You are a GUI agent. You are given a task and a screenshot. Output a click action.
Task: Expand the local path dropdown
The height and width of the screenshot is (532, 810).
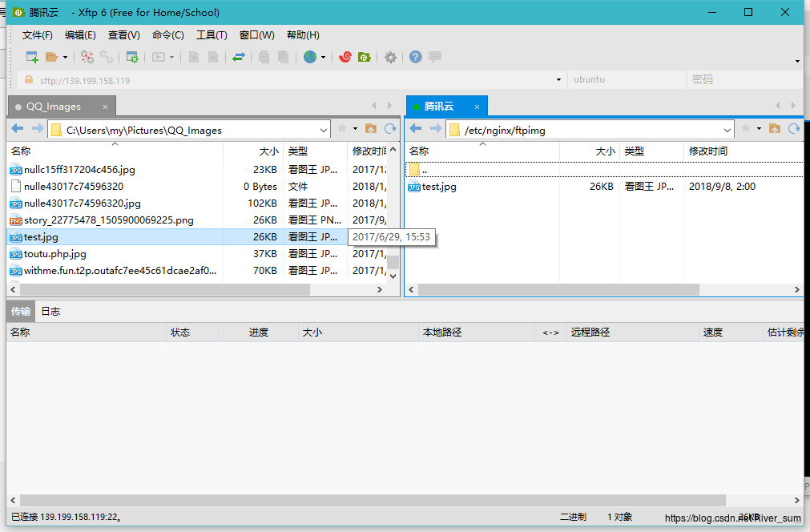[324, 130]
